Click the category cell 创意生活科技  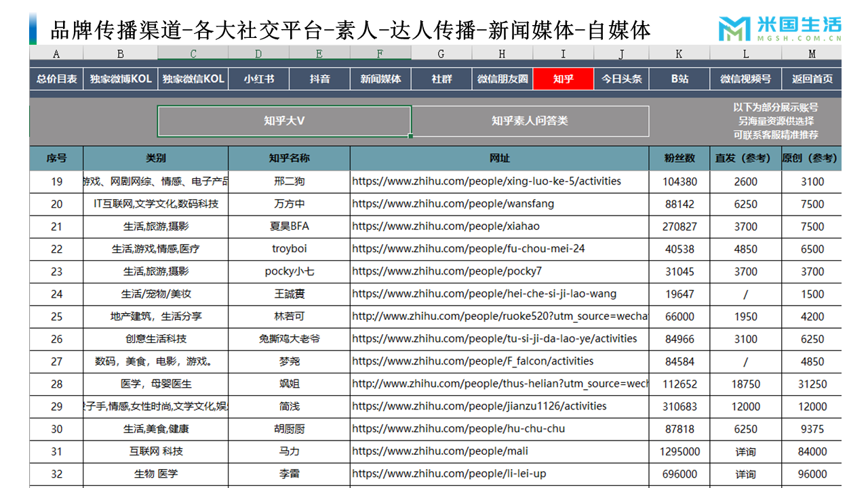156,339
